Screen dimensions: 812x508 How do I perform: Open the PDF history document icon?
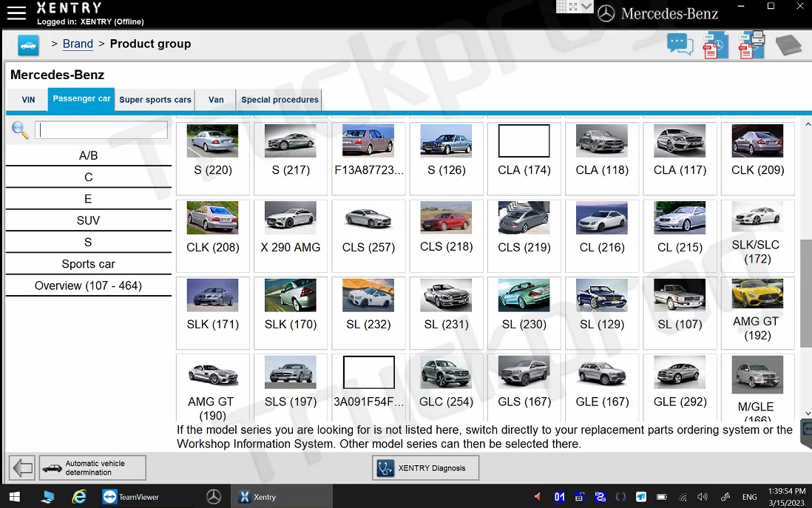point(715,45)
